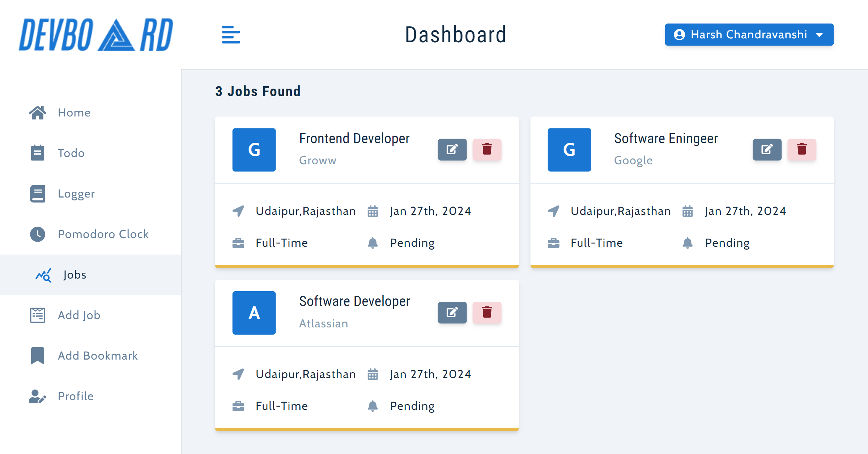
Task: Click the briefcase icon in Google card
Action: click(553, 243)
